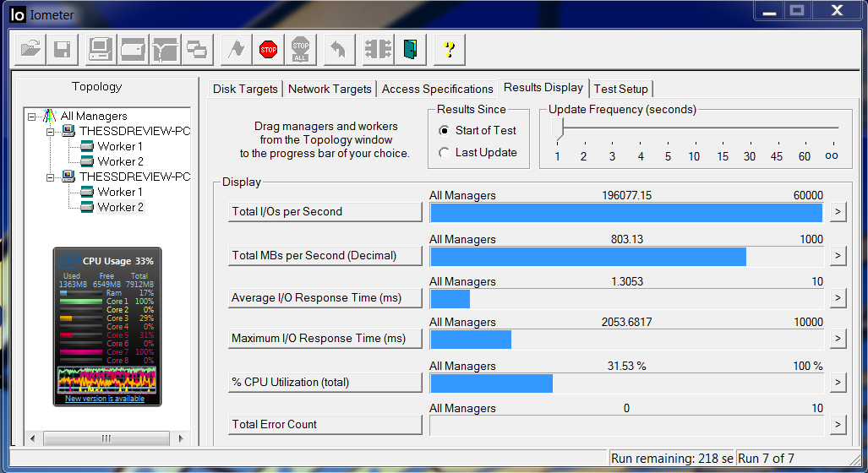This screenshot has width=868, height=473.
Task: Open details arrow for % CPU Utilization
Action: [x=838, y=383]
